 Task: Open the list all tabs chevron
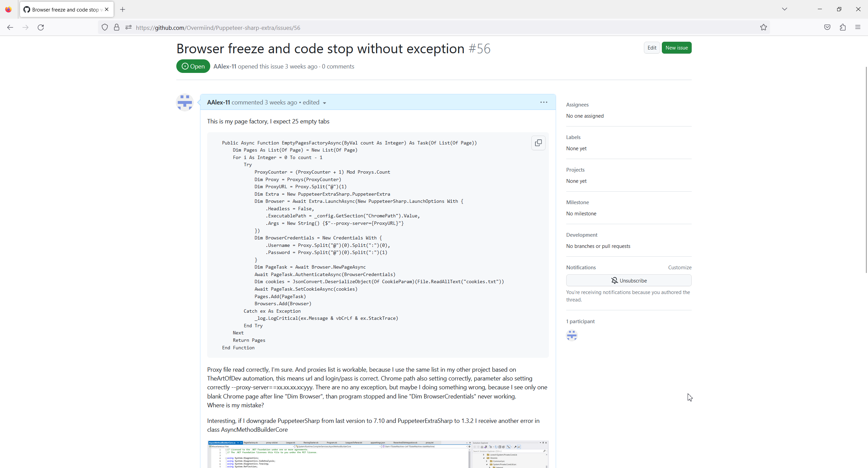784,9
